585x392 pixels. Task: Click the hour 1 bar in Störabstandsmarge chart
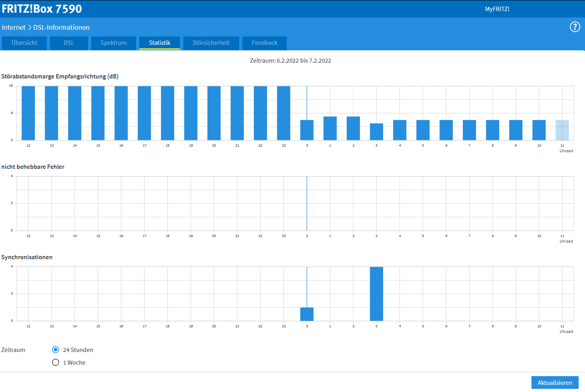(x=330, y=128)
